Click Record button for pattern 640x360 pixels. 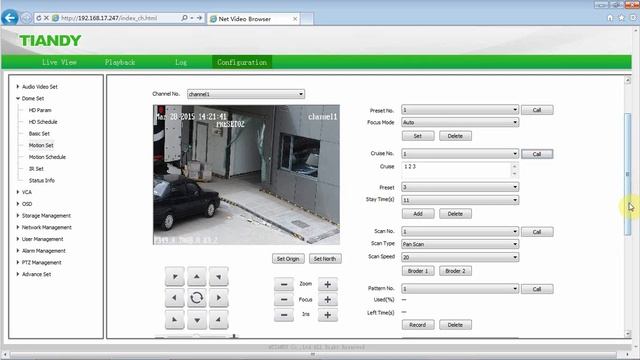tap(418, 325)
